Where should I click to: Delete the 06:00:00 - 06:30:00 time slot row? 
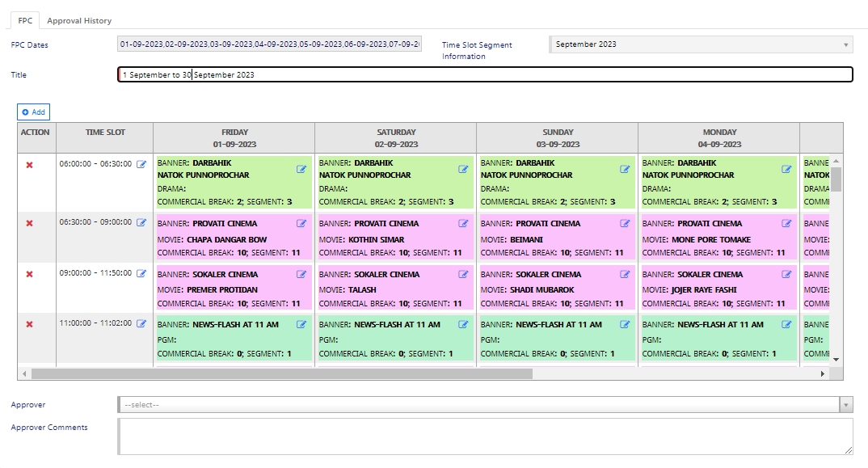[30, 165]
